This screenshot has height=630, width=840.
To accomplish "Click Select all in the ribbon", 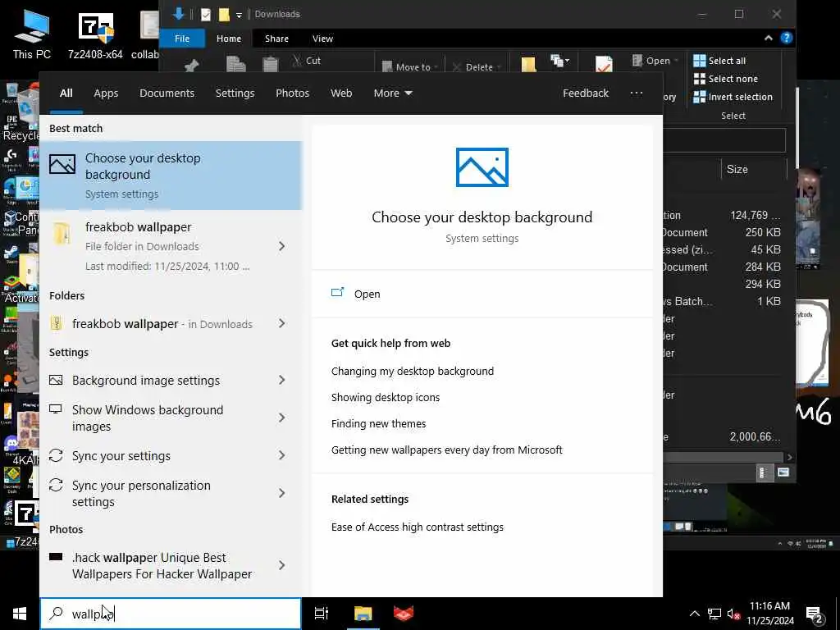I will point(719,61).
